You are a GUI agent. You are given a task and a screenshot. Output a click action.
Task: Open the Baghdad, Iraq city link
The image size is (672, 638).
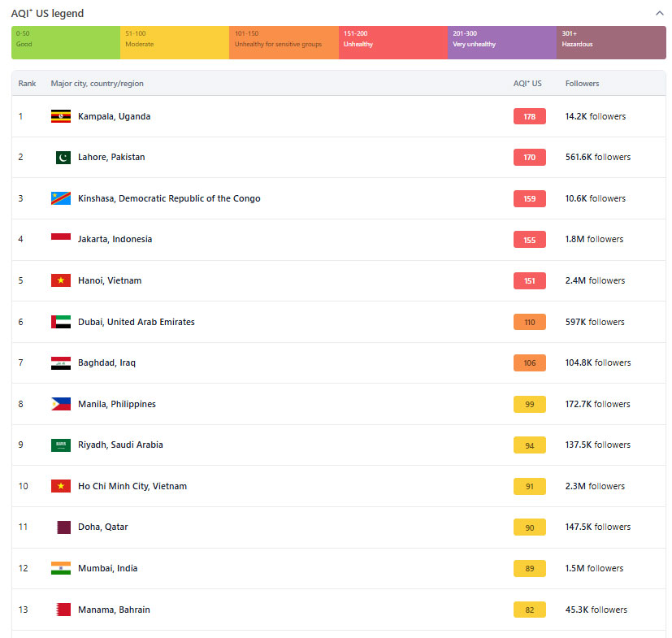(x=106, y=362)
